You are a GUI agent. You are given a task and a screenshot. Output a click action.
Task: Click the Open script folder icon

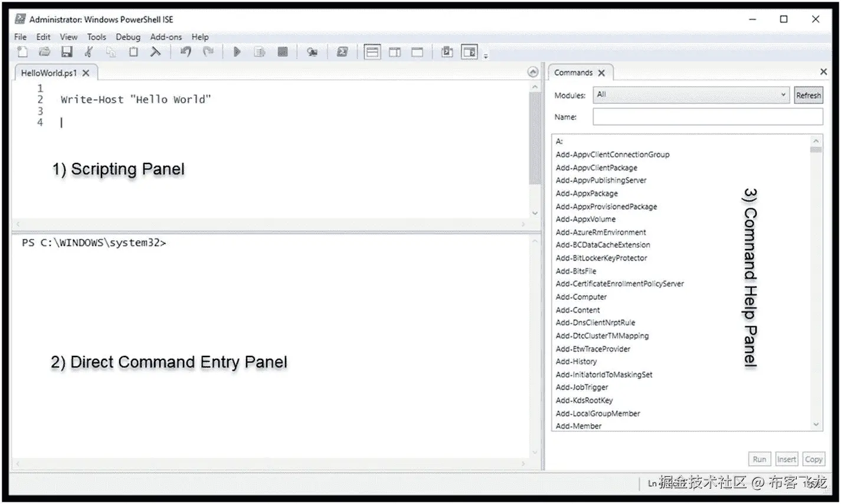tap(44, 52)
